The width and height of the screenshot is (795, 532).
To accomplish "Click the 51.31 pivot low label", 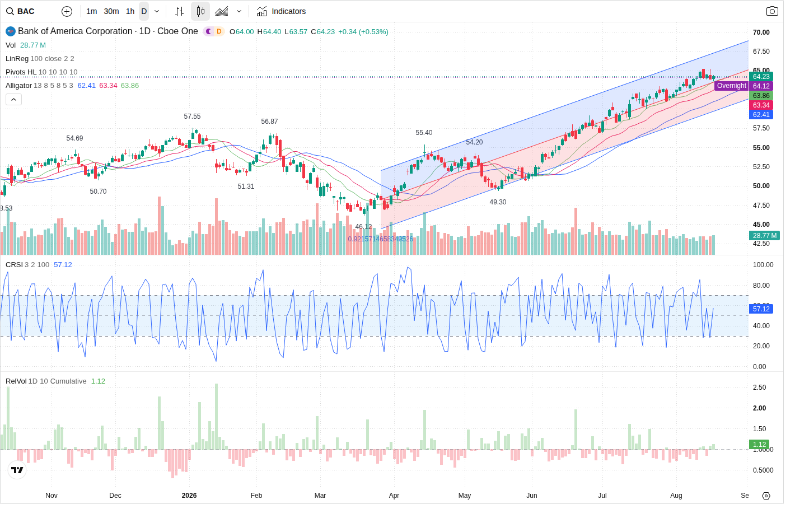I will pos(246,186).
